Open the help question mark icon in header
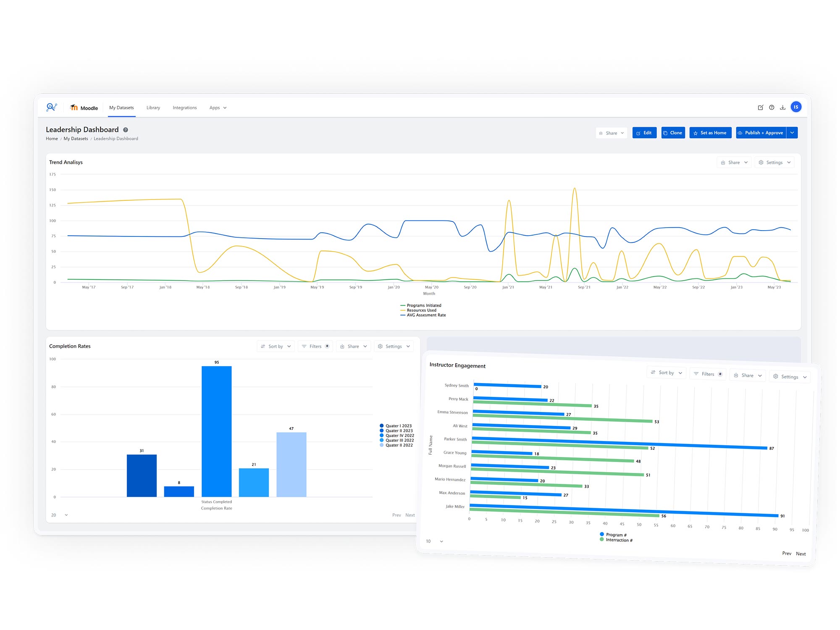 pyautogui.click(x=772, y=108)
